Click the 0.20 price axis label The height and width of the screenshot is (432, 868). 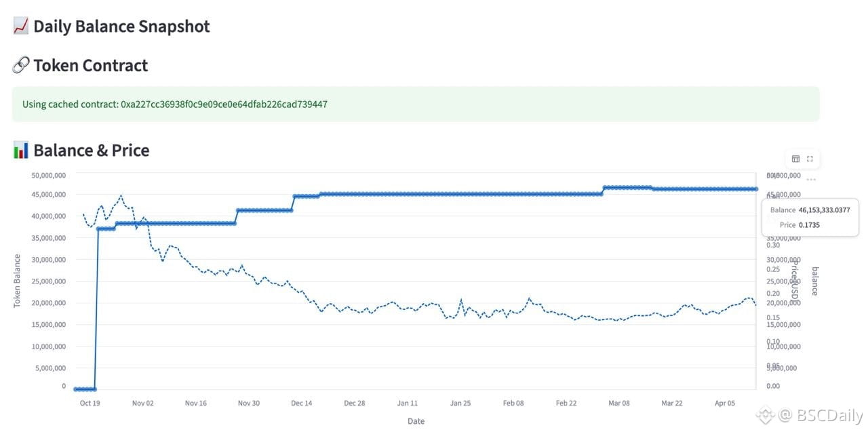(x=772, y=294)
